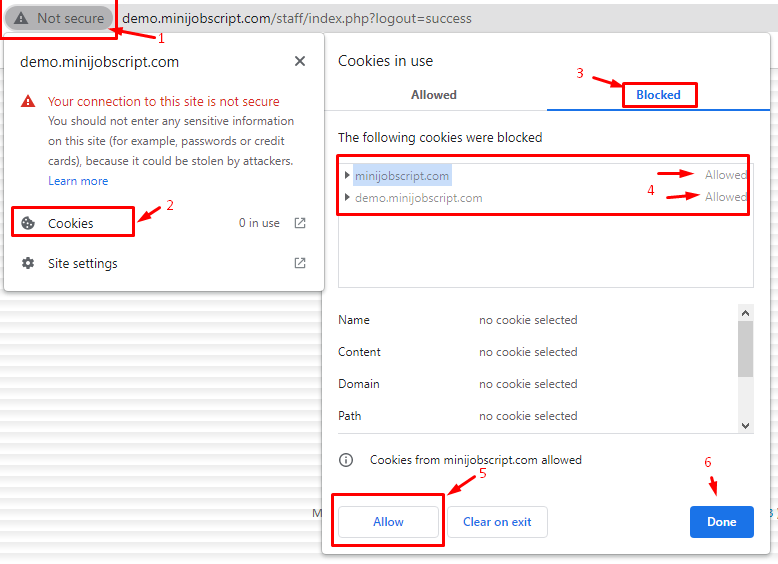778x564 pixels.
Task: Click the Not secure warning badge
Action: 59,18
